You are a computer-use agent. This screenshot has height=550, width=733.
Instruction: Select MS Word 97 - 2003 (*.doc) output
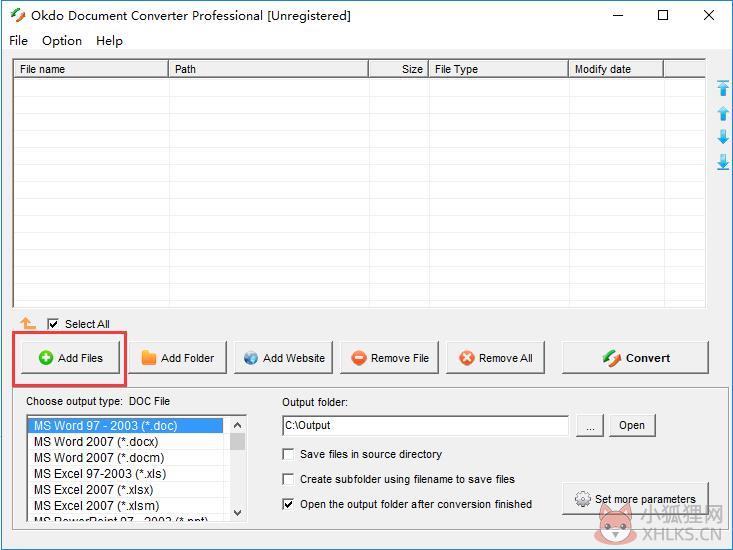tap(125, 426)
